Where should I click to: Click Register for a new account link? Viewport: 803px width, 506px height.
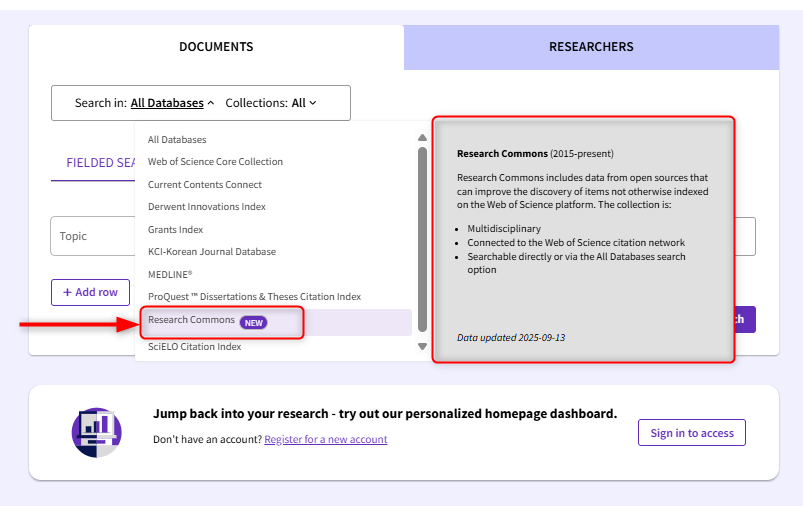click(x=325, y=440)
